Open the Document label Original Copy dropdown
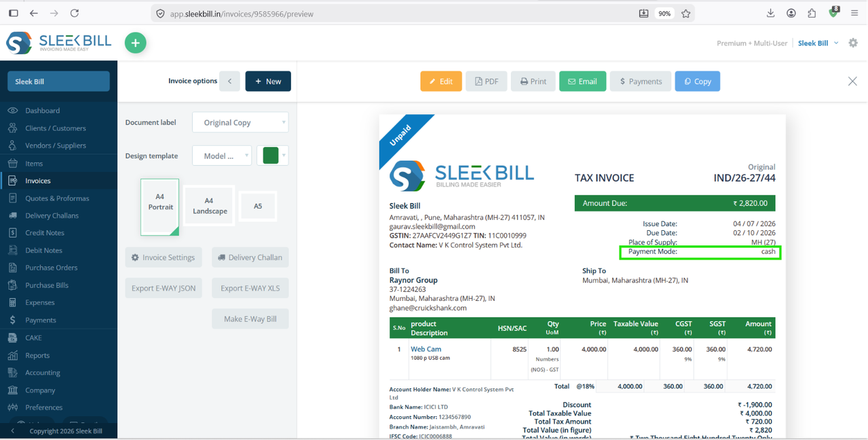 tap(241, 123)
